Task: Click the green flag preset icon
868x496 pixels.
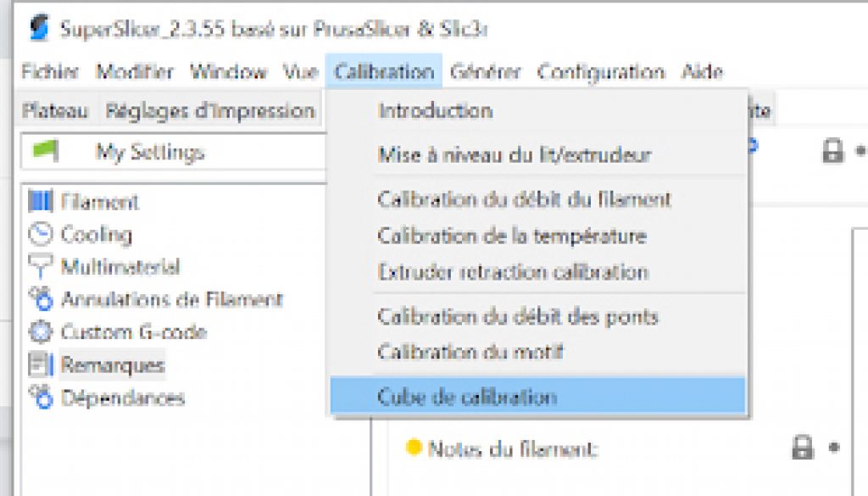Action: pos(46,151)
